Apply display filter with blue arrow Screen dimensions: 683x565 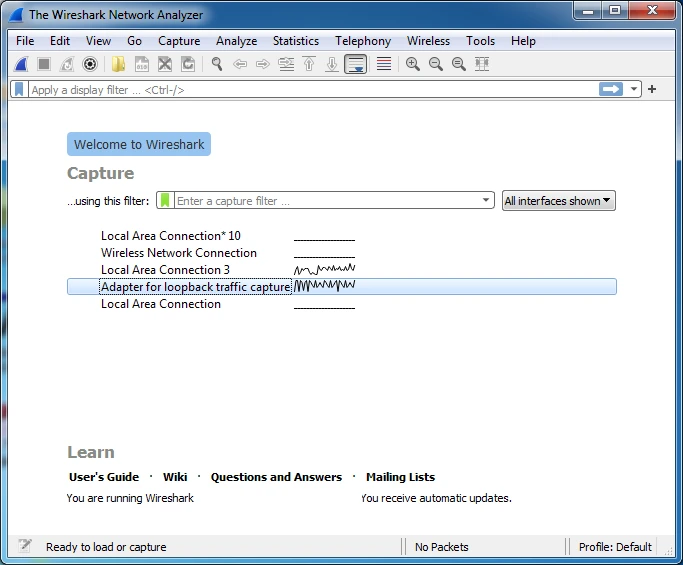coord(611,89)
